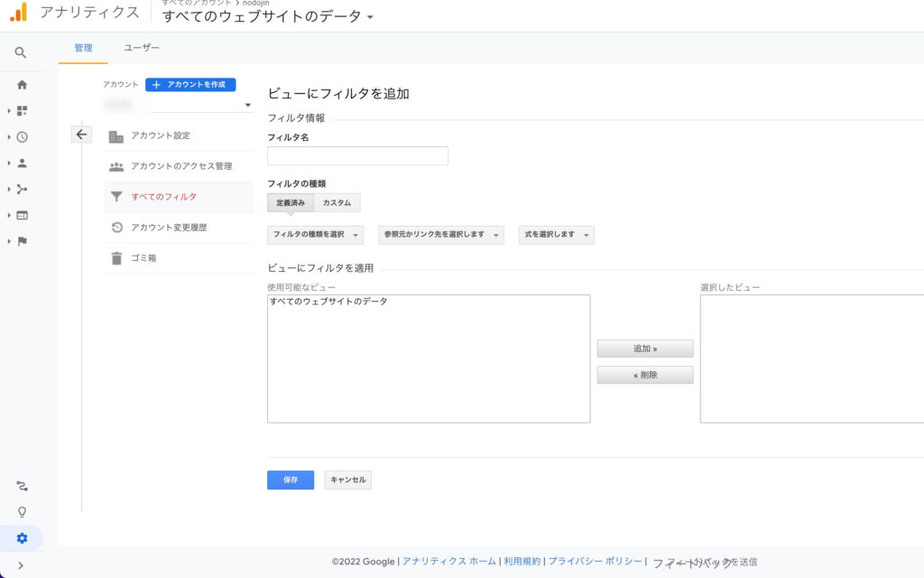Image resolution: width=924 pixels, height=578 pixels.
Task: Open アカウント変更履歴 menu item
Action: (x=180, y=228)
